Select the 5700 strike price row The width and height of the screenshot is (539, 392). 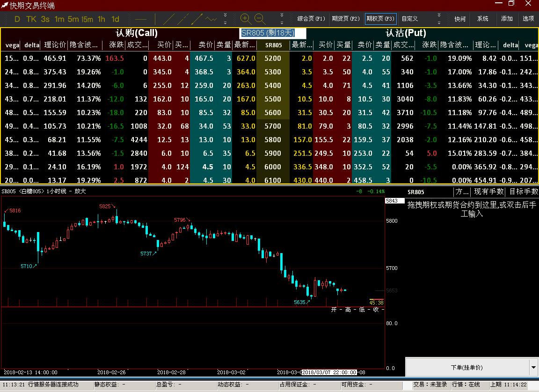pos(273,126)
